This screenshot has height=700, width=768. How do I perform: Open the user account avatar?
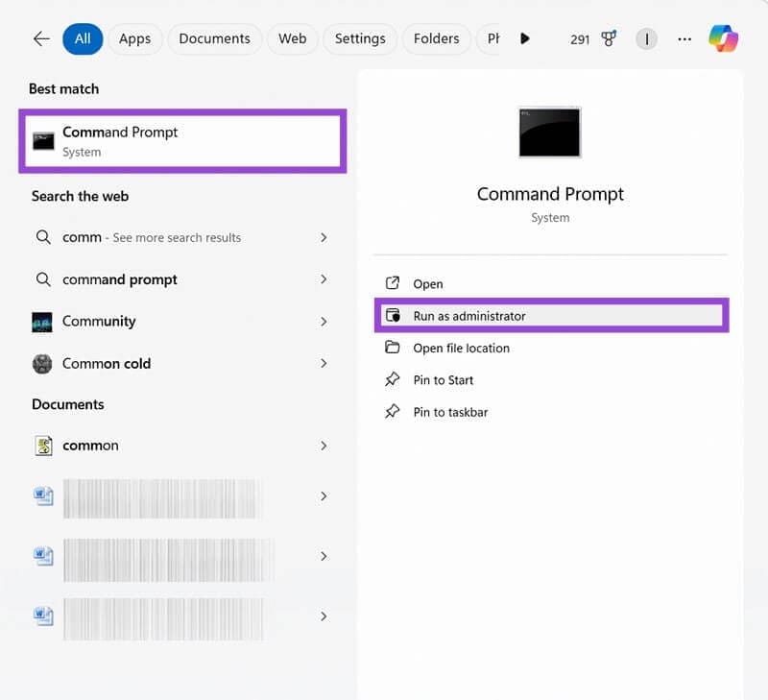tap(646, 38)
